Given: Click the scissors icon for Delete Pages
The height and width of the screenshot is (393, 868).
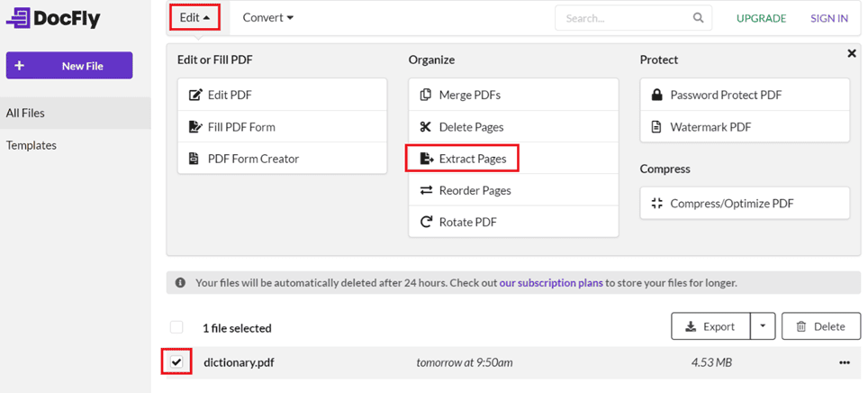Looking at the screenshot, I should pyautogui.click(x=426, y=127).
